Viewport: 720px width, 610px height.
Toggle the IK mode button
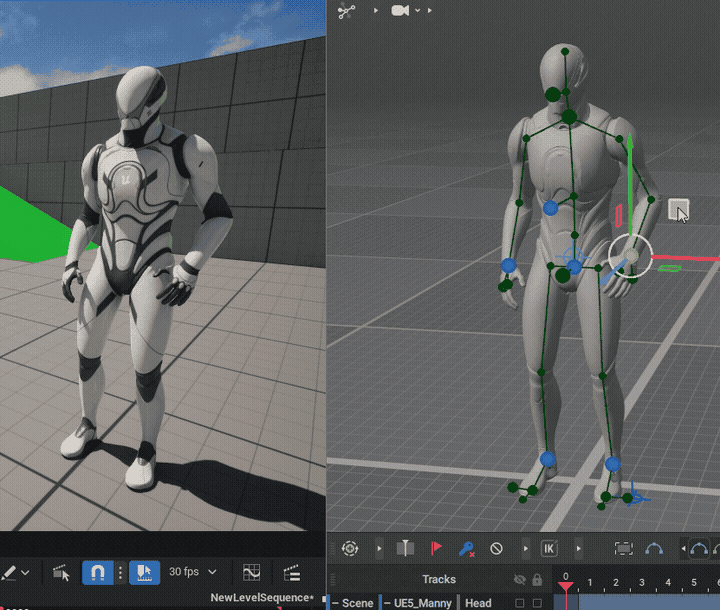coord(549,548)
